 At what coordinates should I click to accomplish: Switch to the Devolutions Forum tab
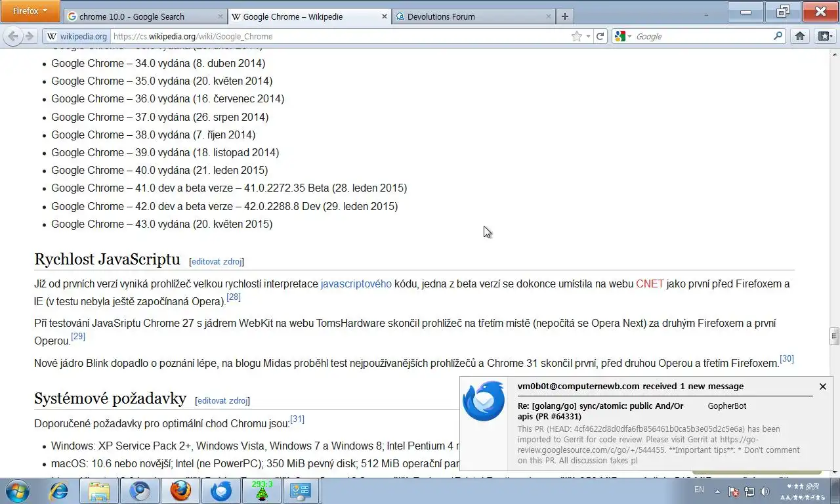pyautogui.click(x=472, y=16)
